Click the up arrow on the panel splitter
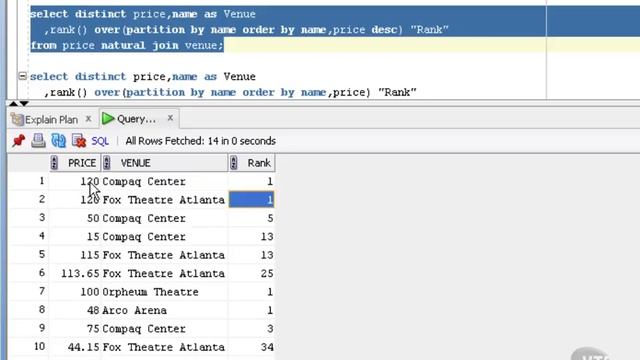 13,104
